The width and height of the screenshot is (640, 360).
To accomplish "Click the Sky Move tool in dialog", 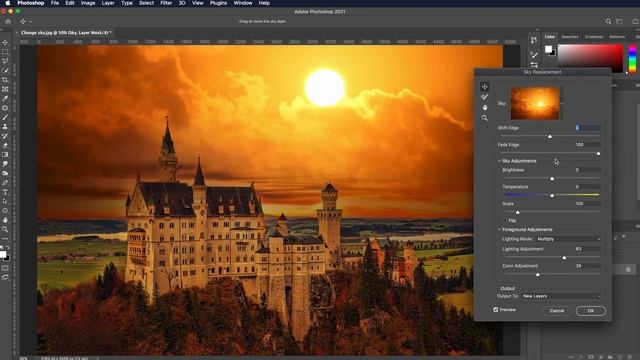I will (484, 86).
